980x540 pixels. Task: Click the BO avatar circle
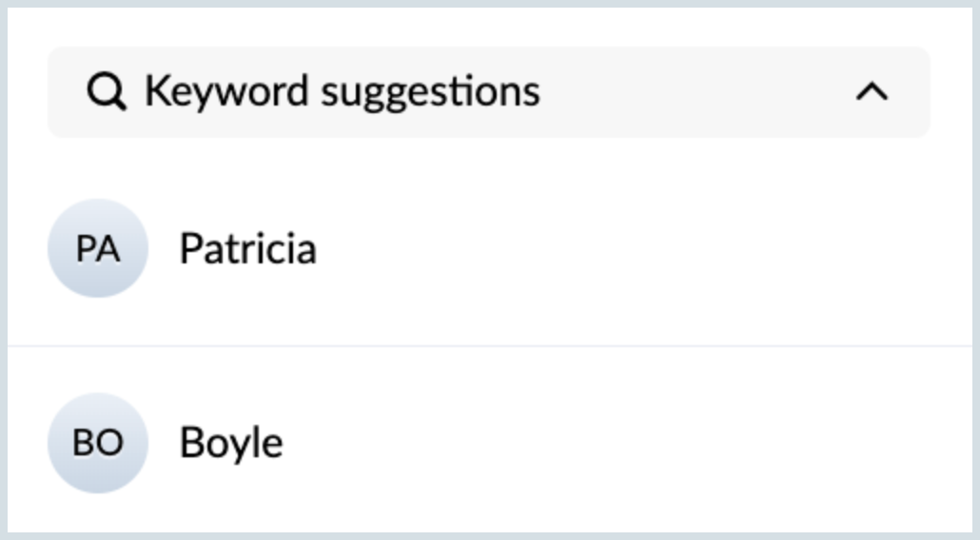(x=98, y=443)
